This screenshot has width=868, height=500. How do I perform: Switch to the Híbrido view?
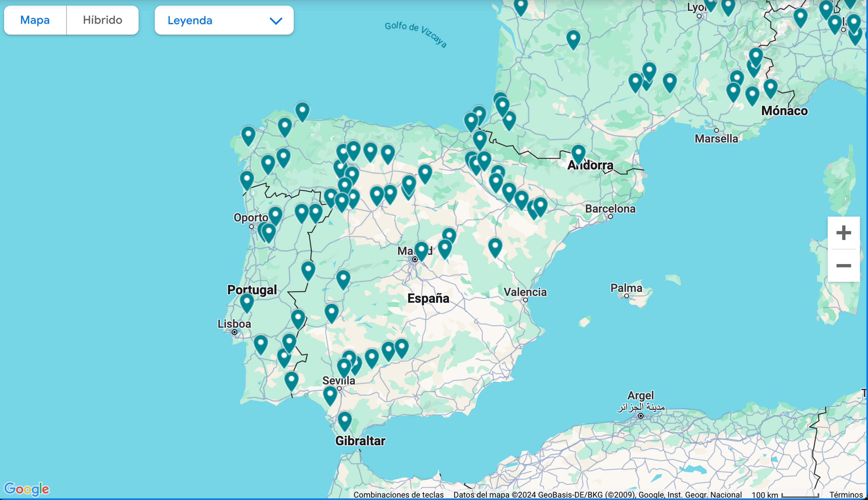(x=102, y=20)
